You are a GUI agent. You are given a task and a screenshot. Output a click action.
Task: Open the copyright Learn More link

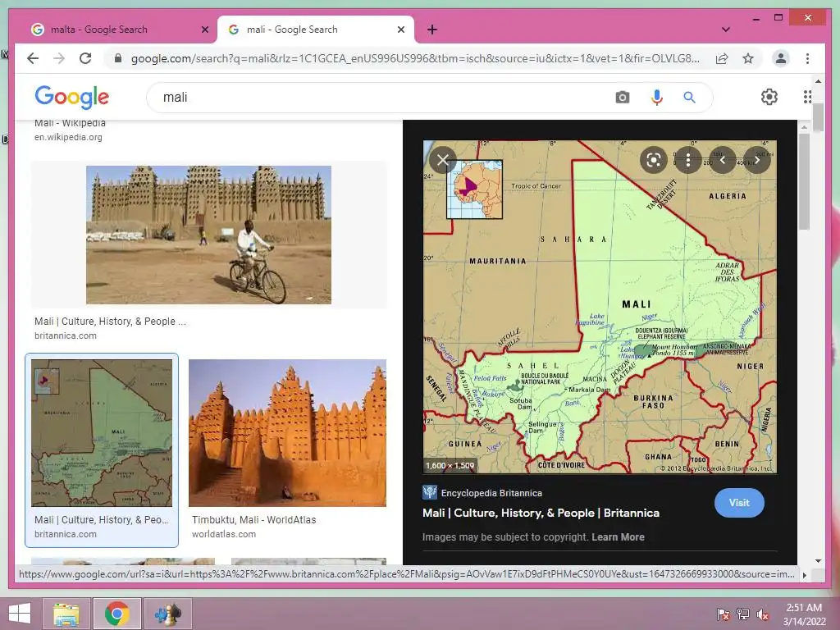pos(618,536)
